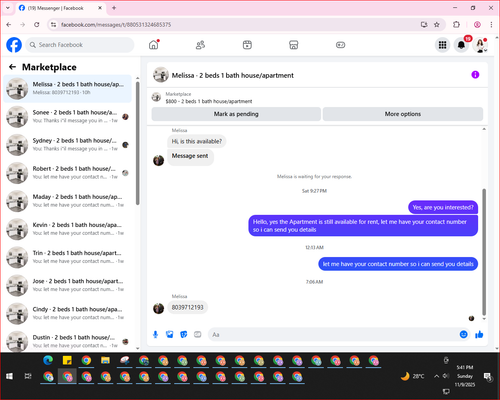Click Melissa's avatar beside her number message
The height and width of the screenshot is (400, 500).
[x=159, y=308]
